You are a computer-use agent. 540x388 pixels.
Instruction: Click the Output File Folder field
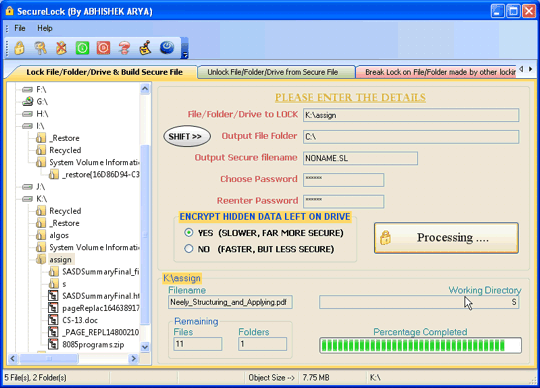(411, 137)
